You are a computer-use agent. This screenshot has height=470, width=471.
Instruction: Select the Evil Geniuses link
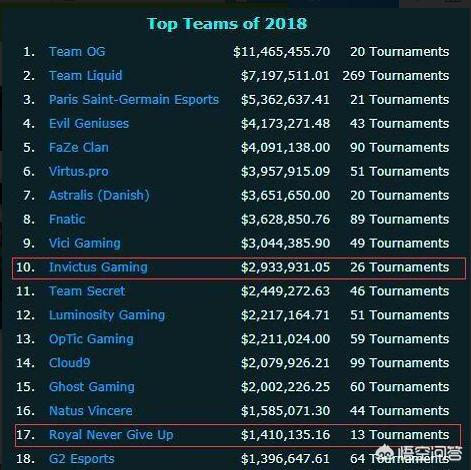pos(89,124)
